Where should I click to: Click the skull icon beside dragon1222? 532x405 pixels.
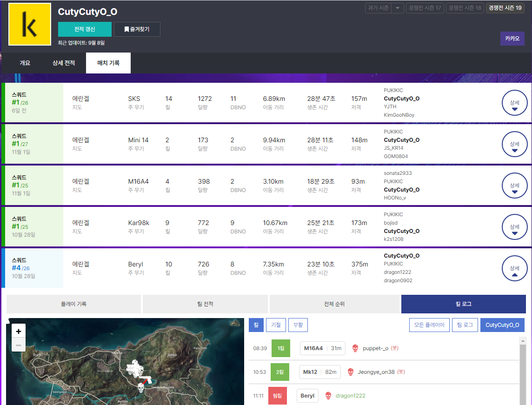[328, 396]
